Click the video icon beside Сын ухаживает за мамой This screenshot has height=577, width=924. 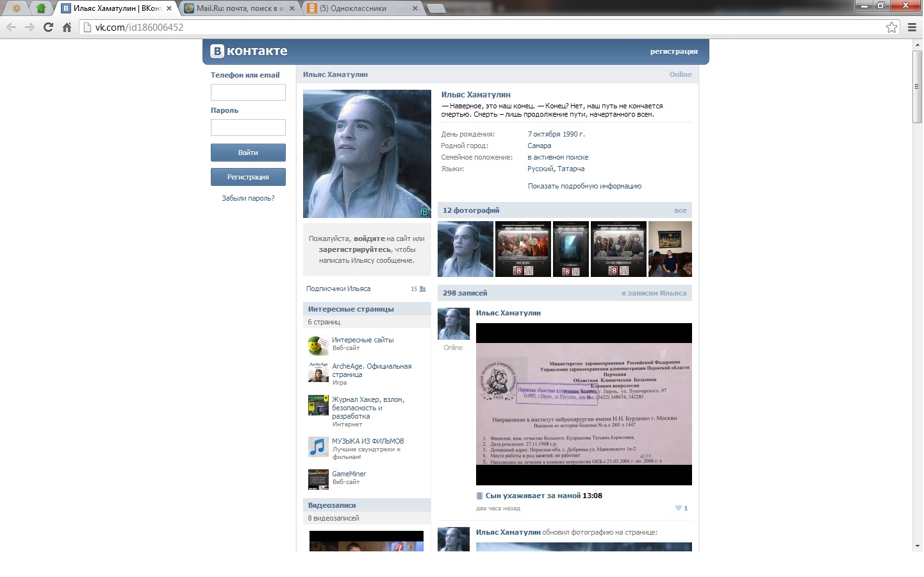(479, 496)
